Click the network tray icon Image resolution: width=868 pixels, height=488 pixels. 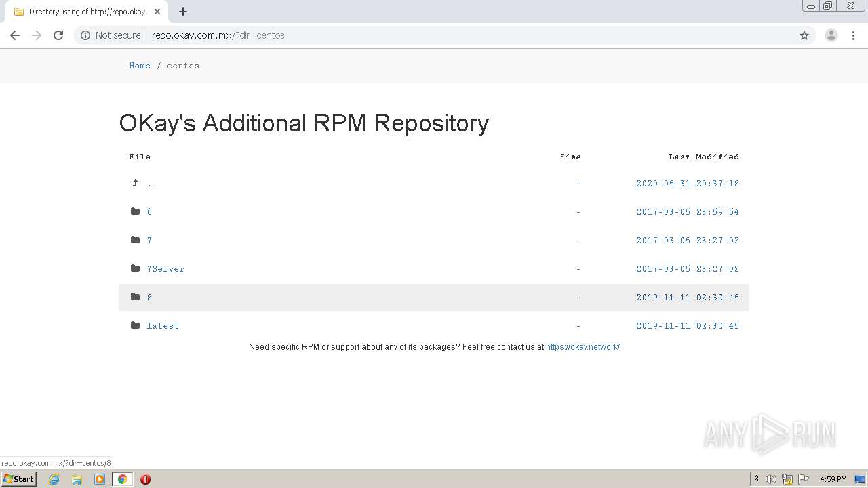click(x=787, y=479)
